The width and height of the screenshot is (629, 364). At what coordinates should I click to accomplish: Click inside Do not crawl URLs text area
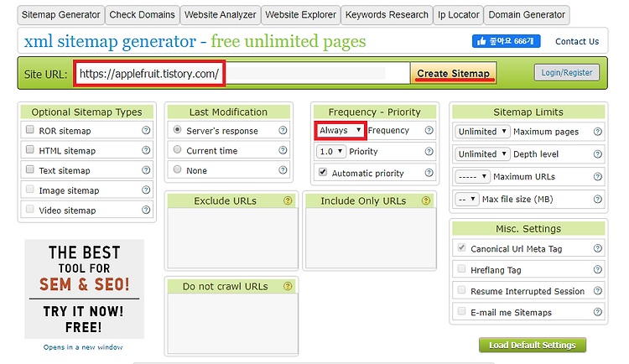point(232,323)
